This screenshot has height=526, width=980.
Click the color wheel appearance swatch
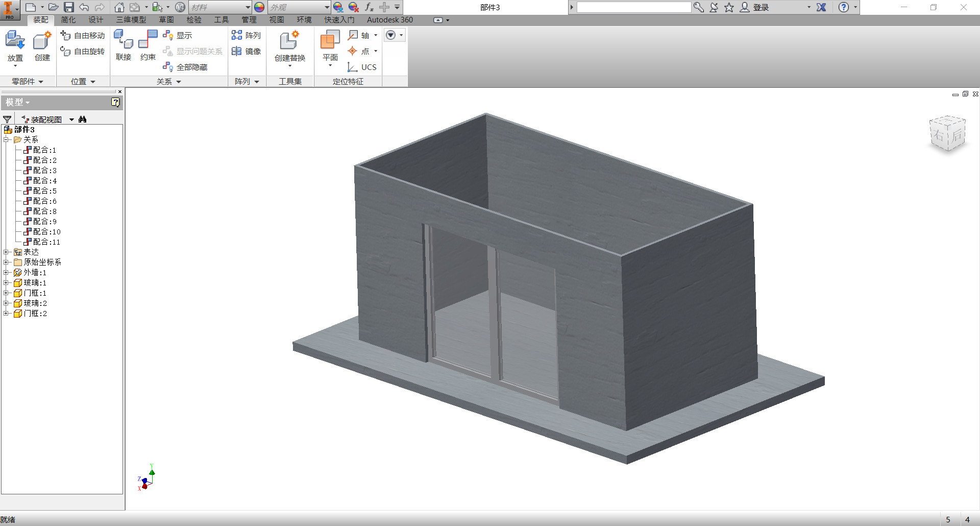[259, 7]
